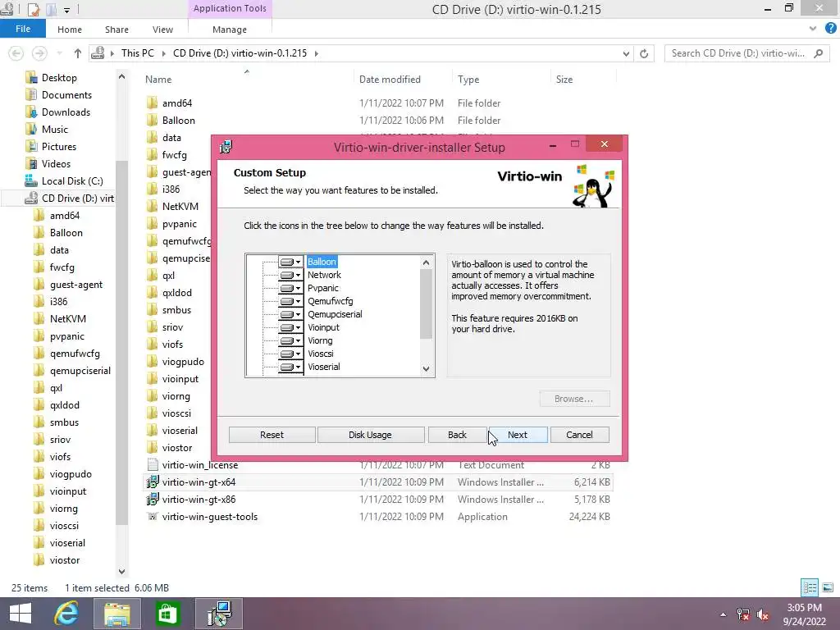
Task: Open Qemufwcfg feature install dropdown
Action: (x=290, y=301)
